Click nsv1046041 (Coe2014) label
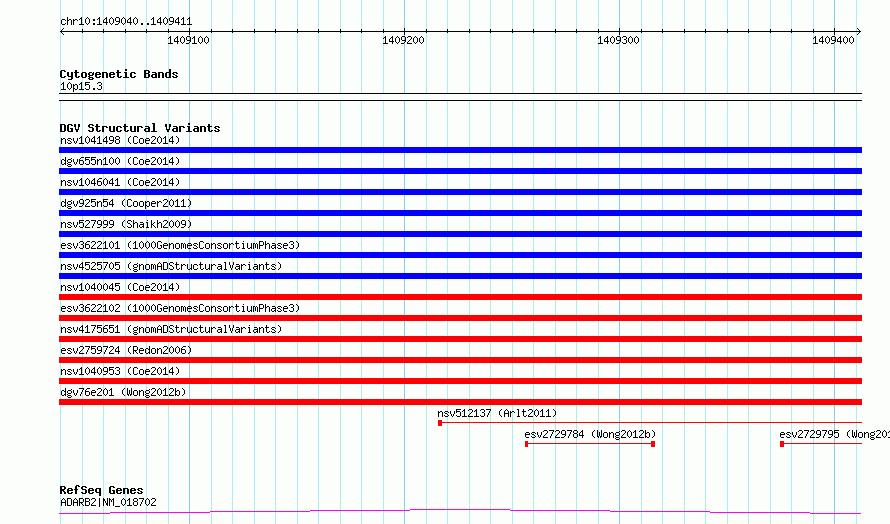 (120, 182)
